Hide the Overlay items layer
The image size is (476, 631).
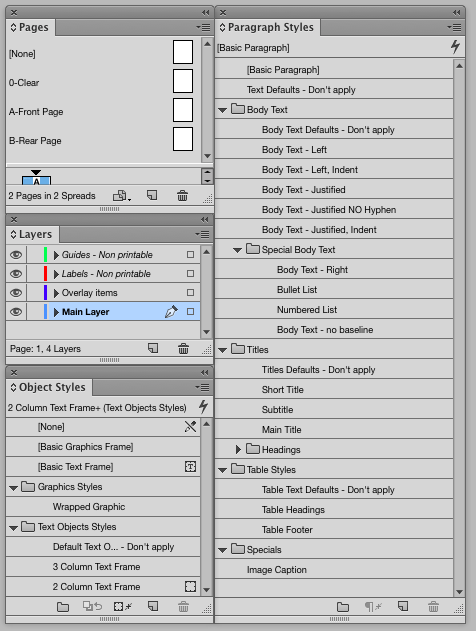(x=16, y=293)
